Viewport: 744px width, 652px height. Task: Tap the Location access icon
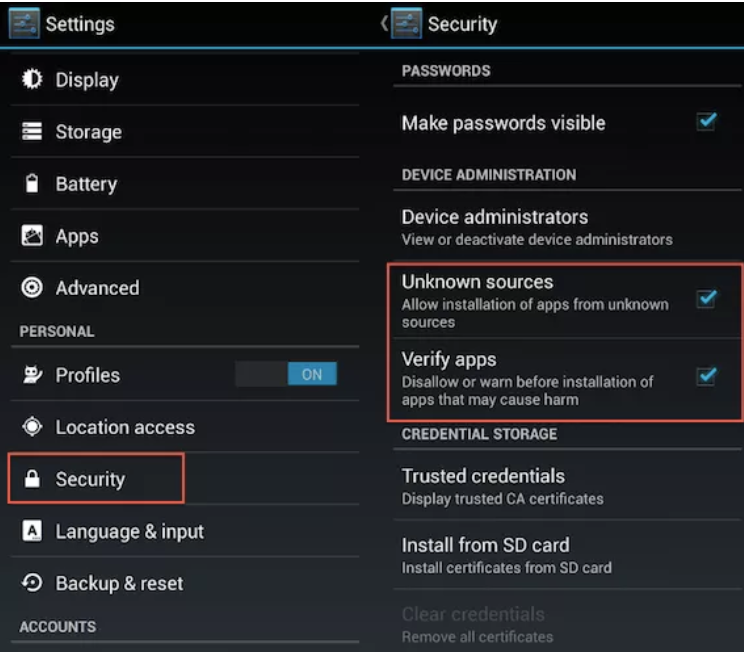point(32,427)
